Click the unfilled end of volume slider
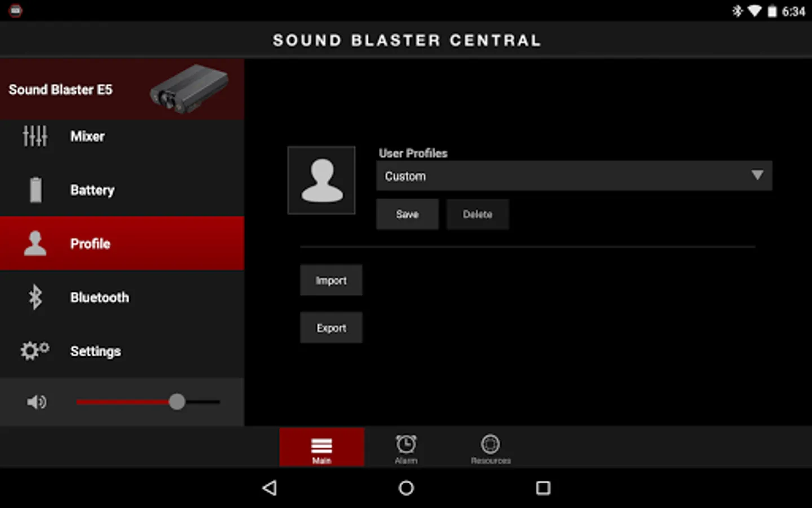 tap(203, 402)
